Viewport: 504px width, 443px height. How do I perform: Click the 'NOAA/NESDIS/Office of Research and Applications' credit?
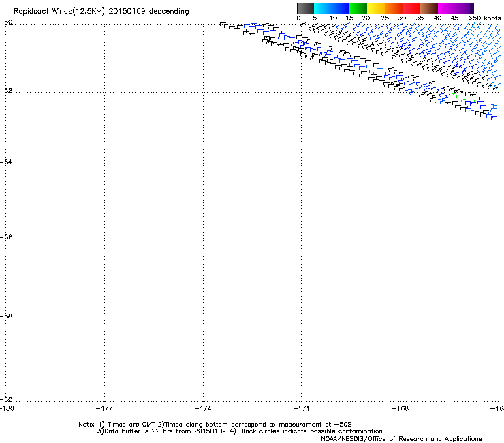tap(401, 439)
